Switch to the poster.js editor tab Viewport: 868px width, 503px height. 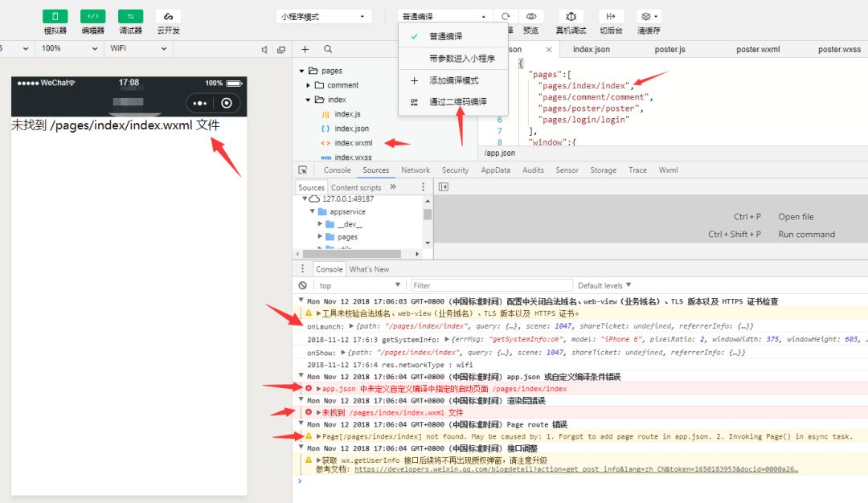pos(669,49)
